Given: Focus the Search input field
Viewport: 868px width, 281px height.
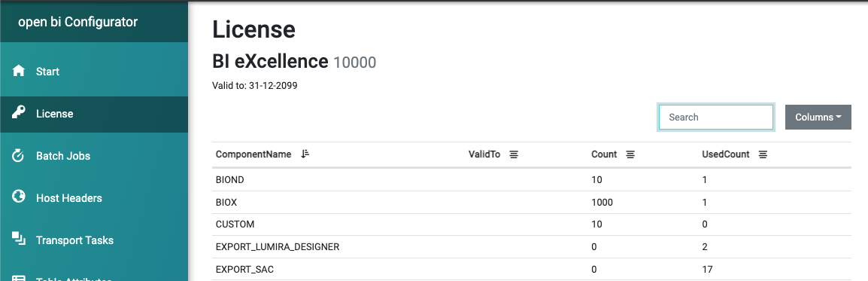Looking at the screenshot, I should pos(716,117).
